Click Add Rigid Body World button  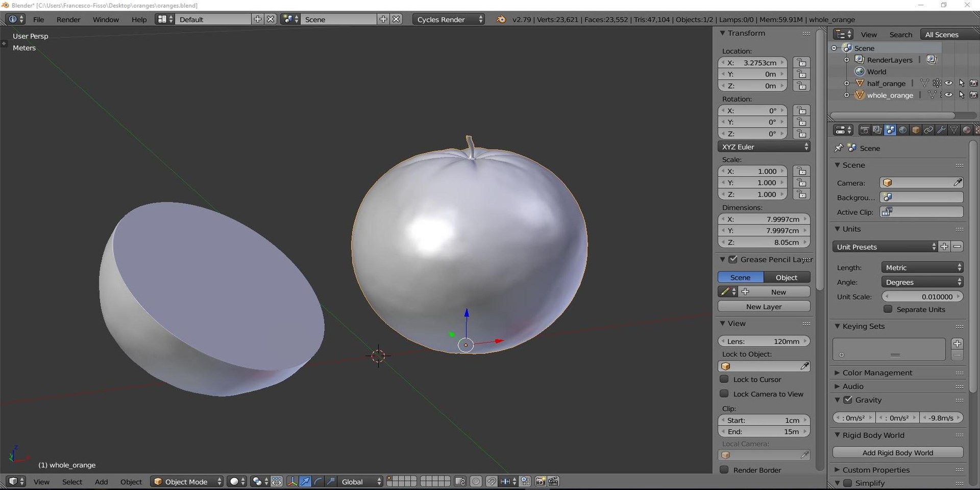(x=898, y=453)
